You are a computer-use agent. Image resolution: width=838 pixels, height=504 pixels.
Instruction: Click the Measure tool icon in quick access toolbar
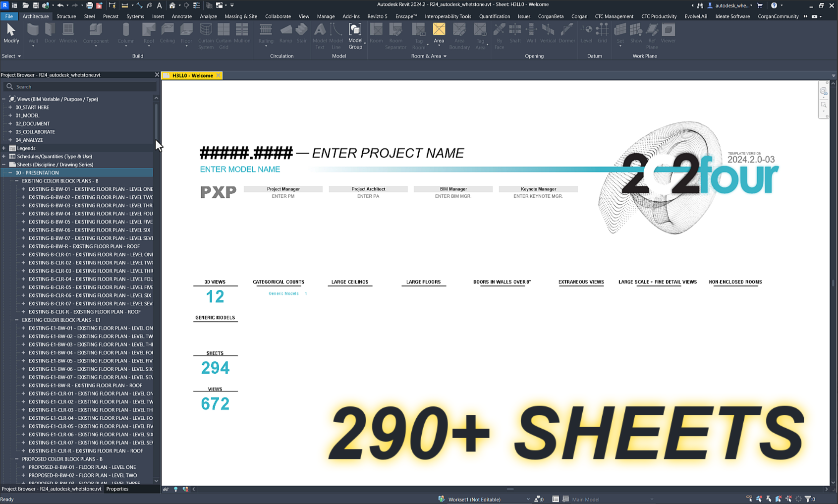tap(125, 5)
